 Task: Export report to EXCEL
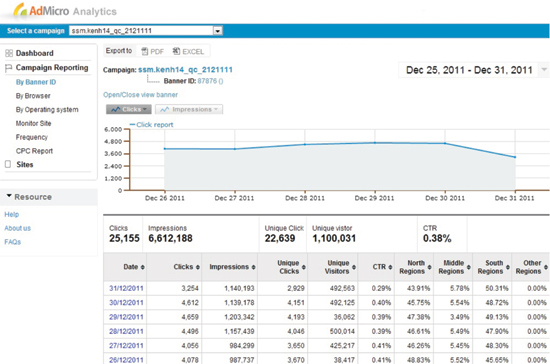(x=188, y=52)
